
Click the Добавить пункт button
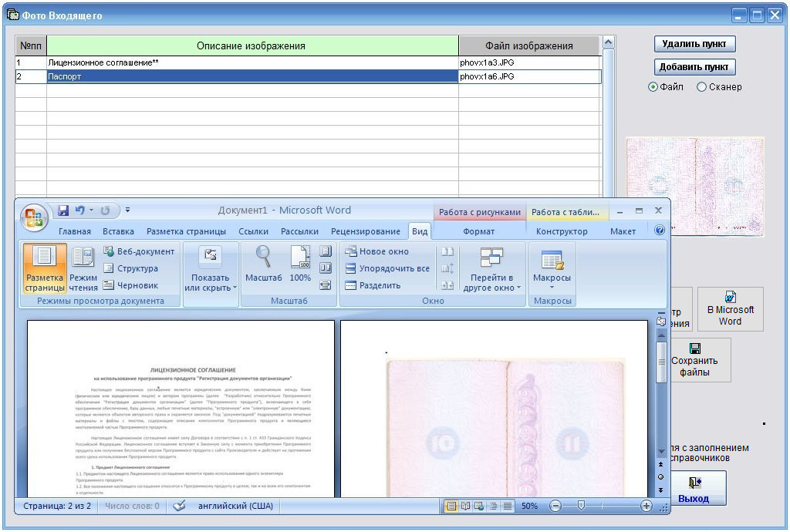coord(694,67)
